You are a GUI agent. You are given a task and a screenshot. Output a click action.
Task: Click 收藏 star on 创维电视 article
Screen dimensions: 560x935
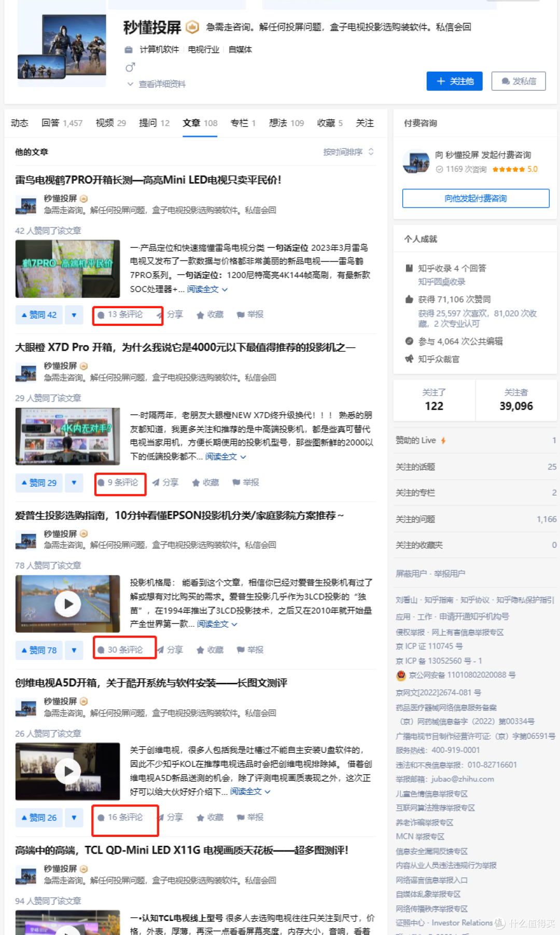(210, 818)
